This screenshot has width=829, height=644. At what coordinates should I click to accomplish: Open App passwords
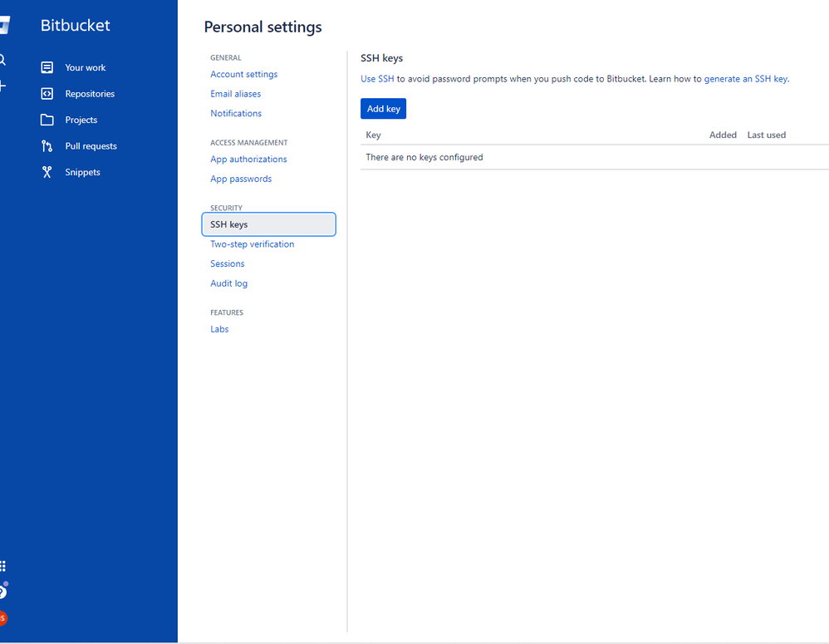pyautogui.click(x=241, y=179)
